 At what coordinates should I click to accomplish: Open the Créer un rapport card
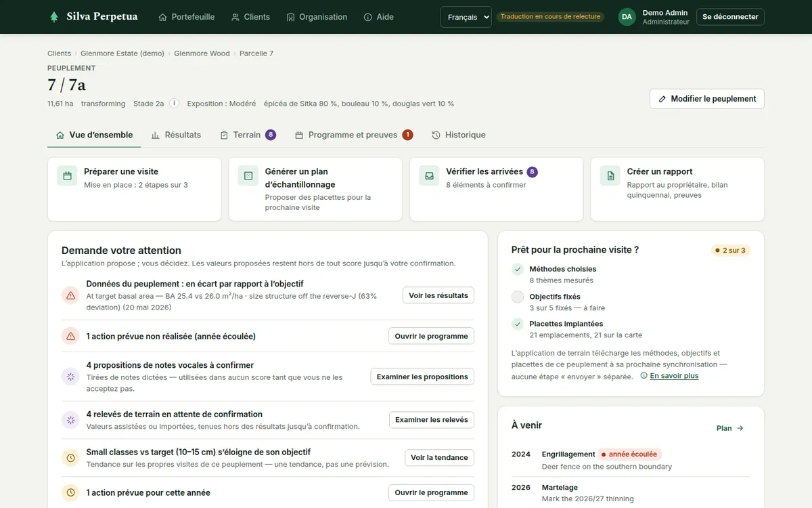tap(677, 189)
